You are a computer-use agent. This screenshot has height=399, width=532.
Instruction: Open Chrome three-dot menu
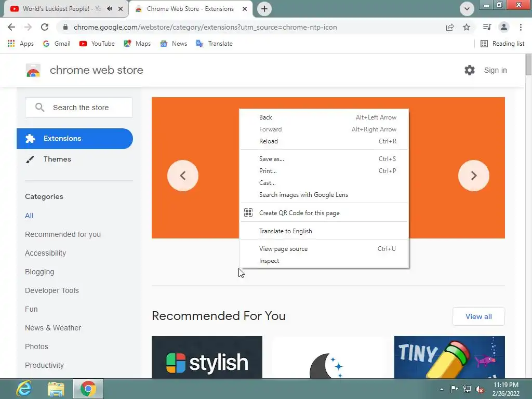point(521,27)
